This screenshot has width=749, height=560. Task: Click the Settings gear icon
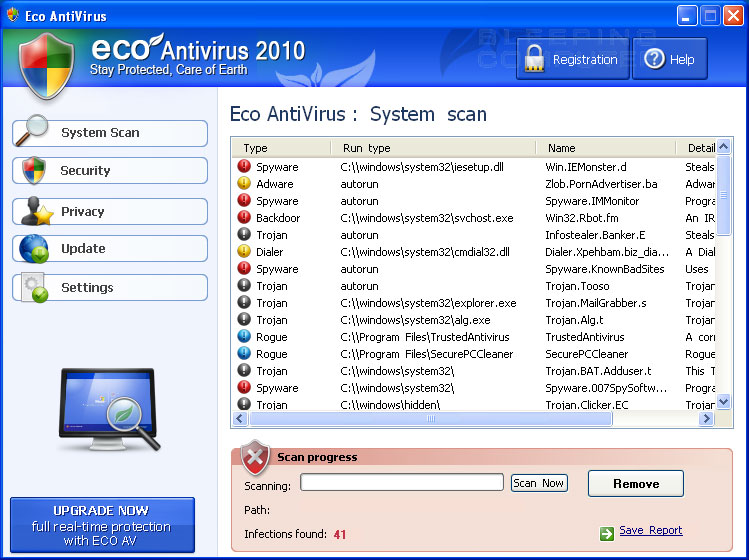(35, 287)
